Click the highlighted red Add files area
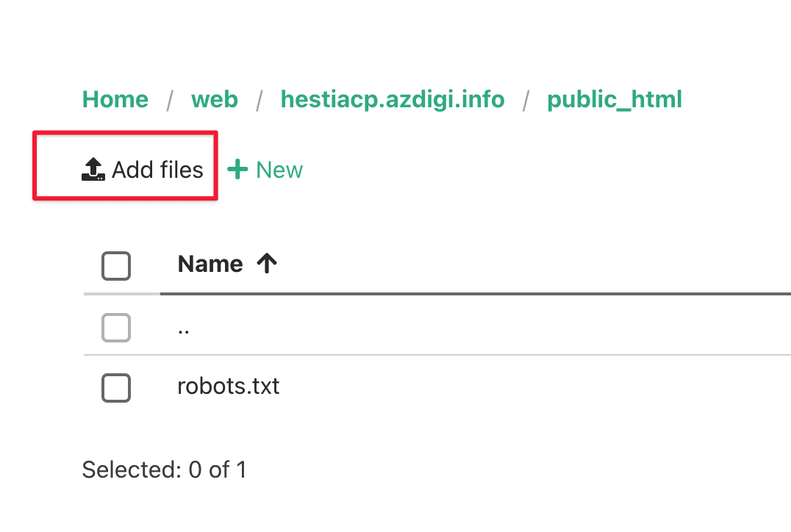 coord(125,165)
